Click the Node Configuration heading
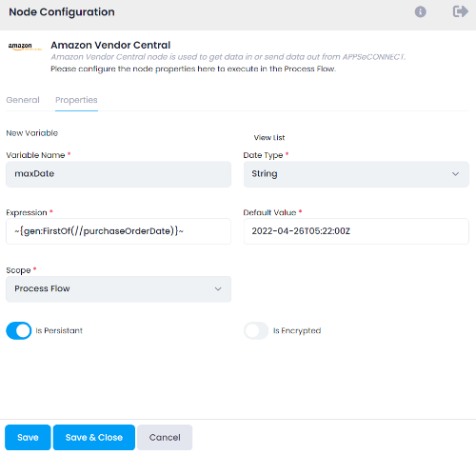Viewport: 476px width, 455px height. click(x=62, y=12)
